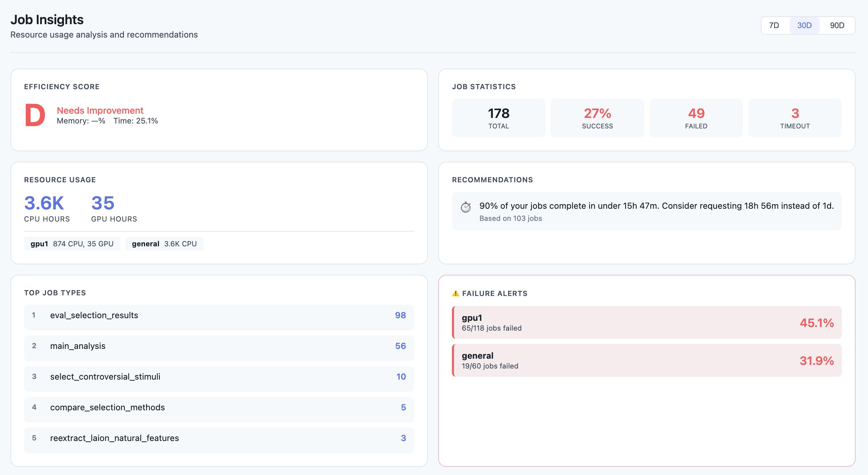868x475 pixels.
Task: Click the gpu1 partition usage chip
Action: tap(72, 244)
